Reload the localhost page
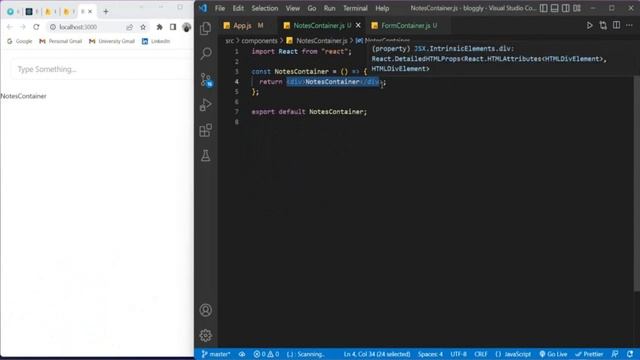 pos(36,27)
